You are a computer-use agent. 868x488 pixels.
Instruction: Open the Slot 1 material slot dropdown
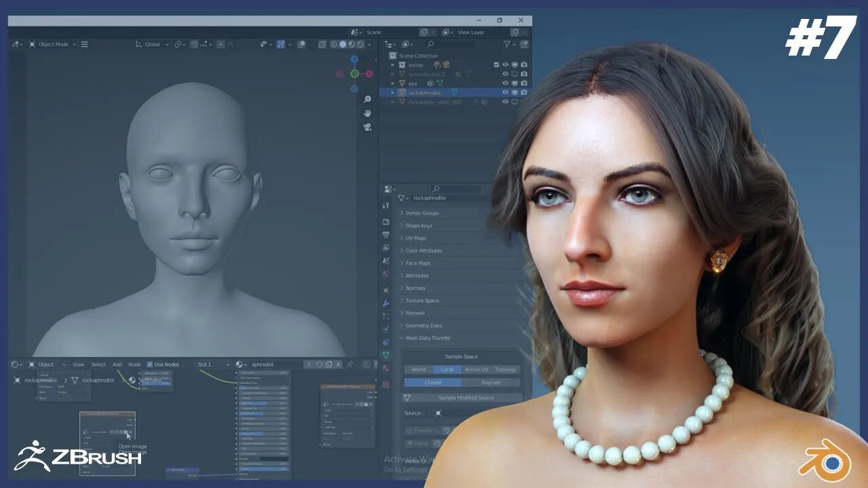click(214, 365)
